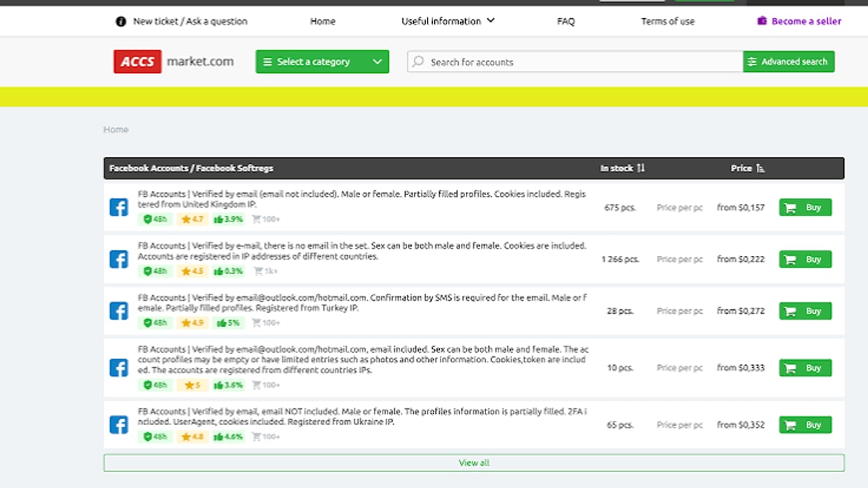
Task: Click the info icon beside New ticket
Action: pyautogui.click(x=121, y=22)
